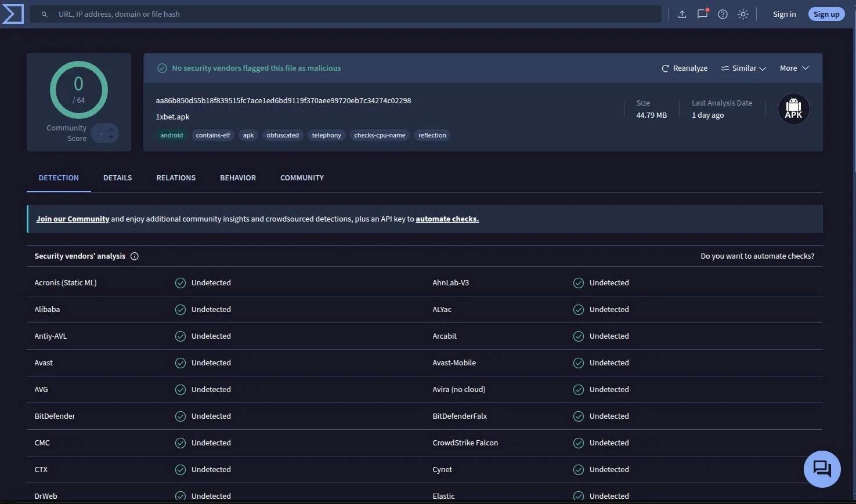The width and height of the screenshot is (856, 504).
Task: Click the APK file type icon
Action: click(x=793, y=109)
